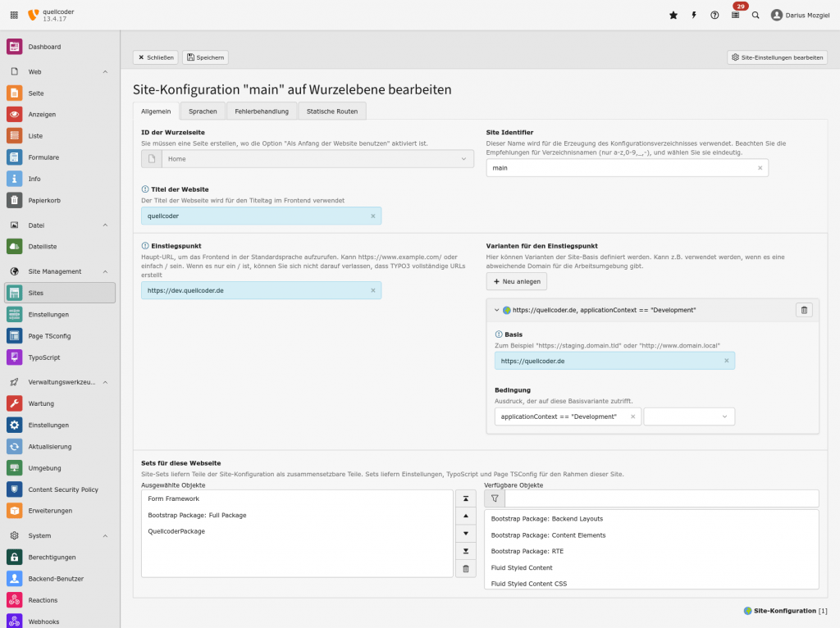Open the Bedingung preset dropdown
The image size is (840, 628).
point(689,416)
